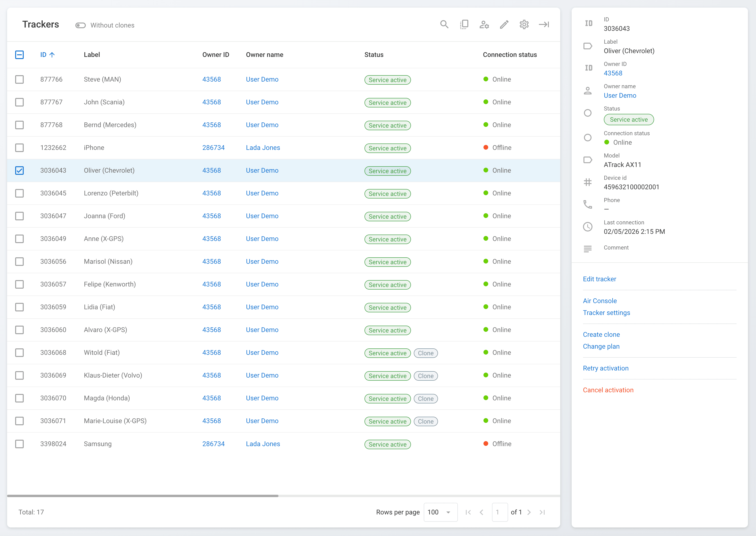The image size is (756, 536).
Task: Go to next page arrow
Action: [529, 512]
